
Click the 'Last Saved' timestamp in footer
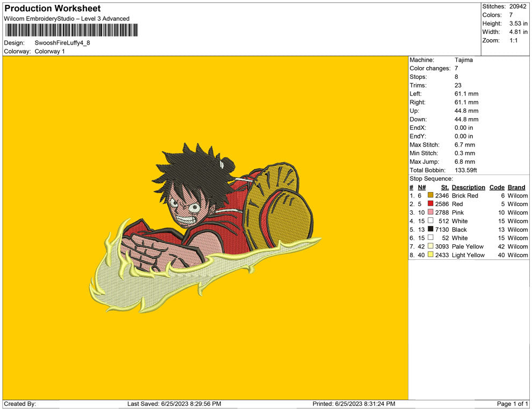(x=174, y=404)
